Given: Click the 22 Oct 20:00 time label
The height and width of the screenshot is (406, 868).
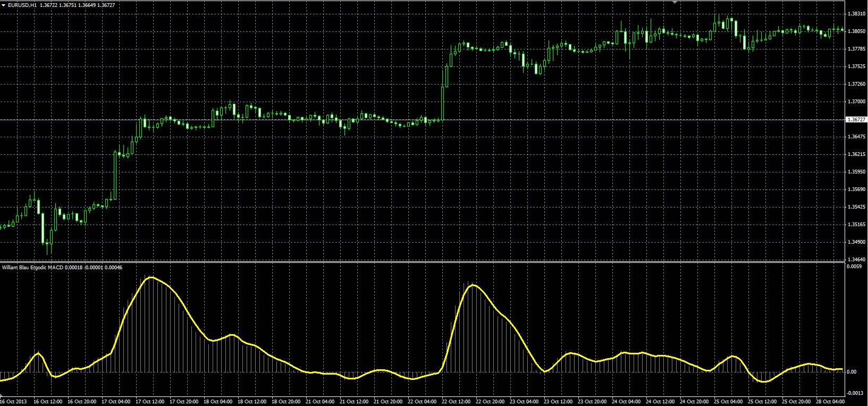Looking at the screenshot, I should point(490,402).
